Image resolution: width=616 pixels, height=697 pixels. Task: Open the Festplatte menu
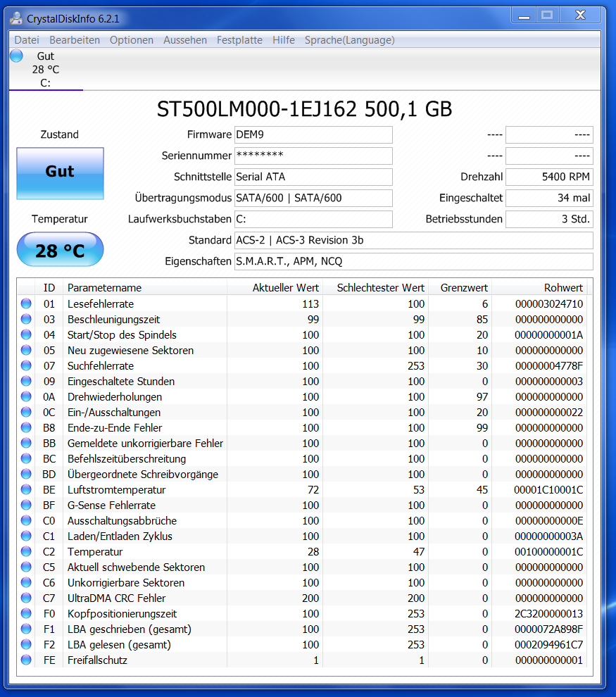[x=239, y=40]
